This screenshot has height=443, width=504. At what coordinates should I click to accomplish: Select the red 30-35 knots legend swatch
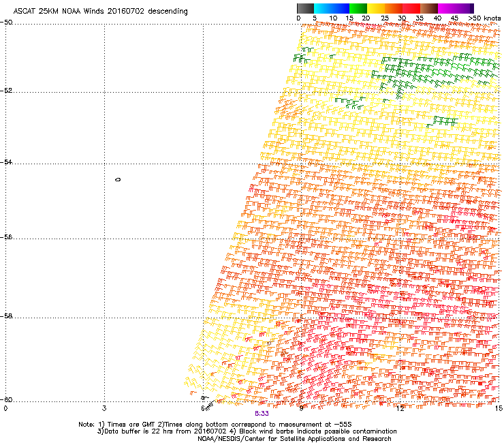(411, 8)
